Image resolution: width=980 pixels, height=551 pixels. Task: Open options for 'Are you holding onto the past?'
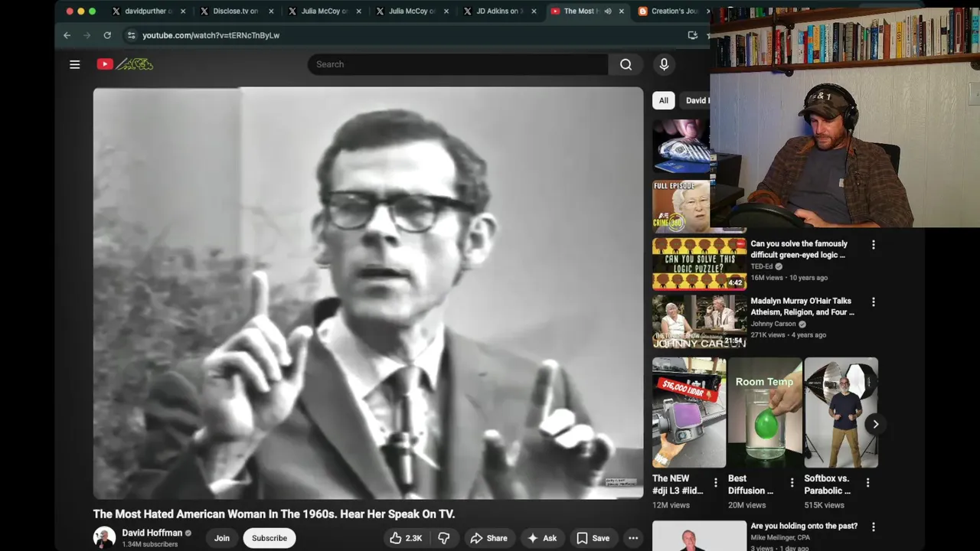(x=874, y=527)
